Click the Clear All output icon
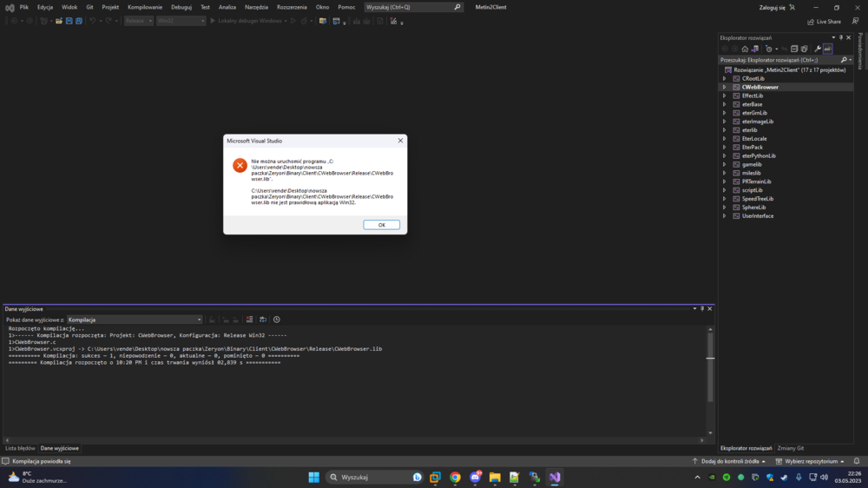 250,320
